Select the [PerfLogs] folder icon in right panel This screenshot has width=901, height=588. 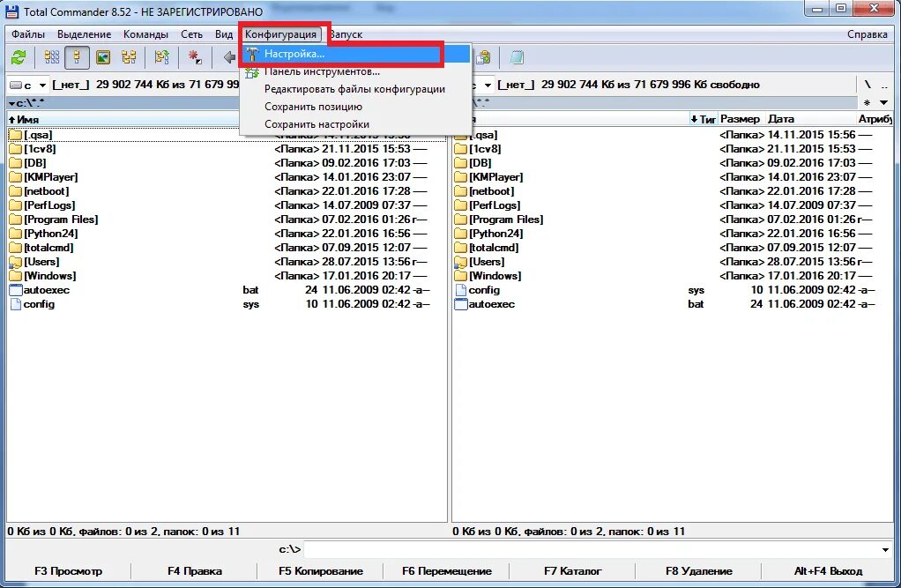461,205
